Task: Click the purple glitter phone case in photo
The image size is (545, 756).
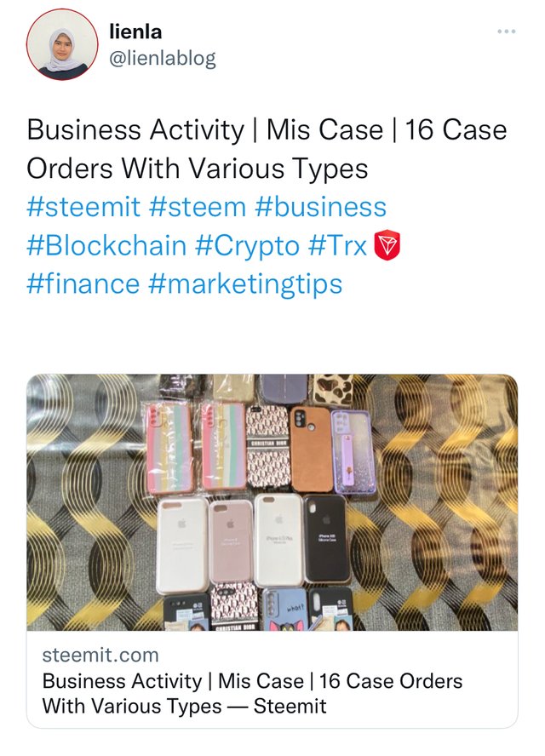Action: 353,451
